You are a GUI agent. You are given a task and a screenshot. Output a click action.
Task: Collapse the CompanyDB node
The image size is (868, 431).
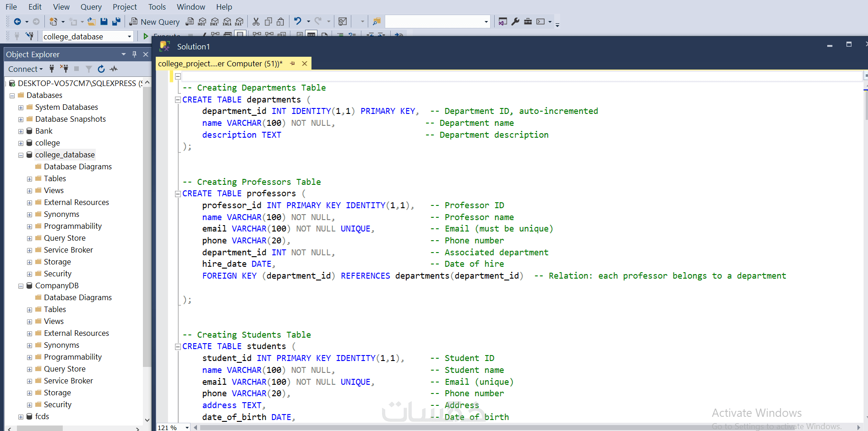click(x=21, y=286)
